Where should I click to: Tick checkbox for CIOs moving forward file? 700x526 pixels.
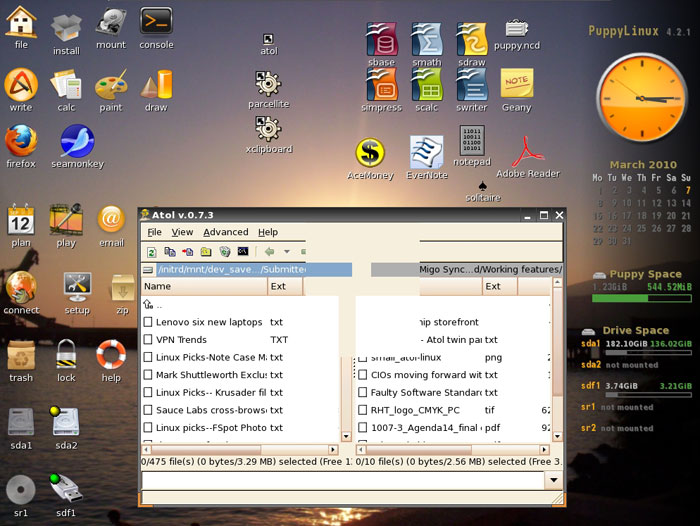tap(363, 375)
